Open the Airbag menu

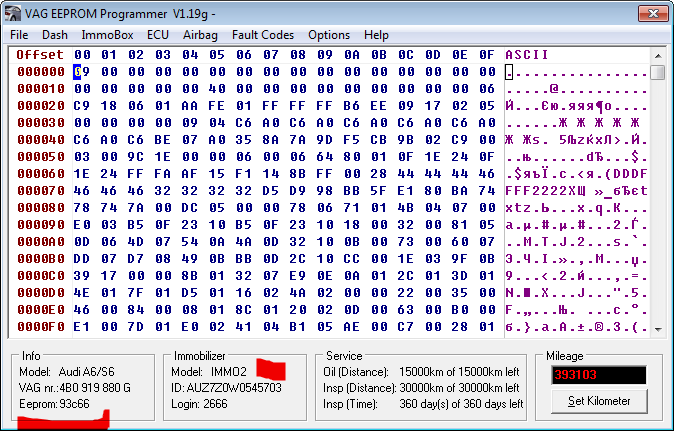200,35
